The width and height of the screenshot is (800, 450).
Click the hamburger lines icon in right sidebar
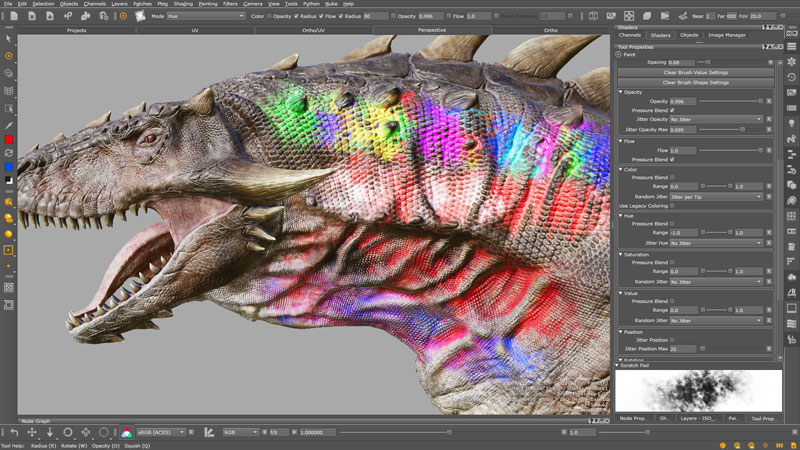click(791, 46)
